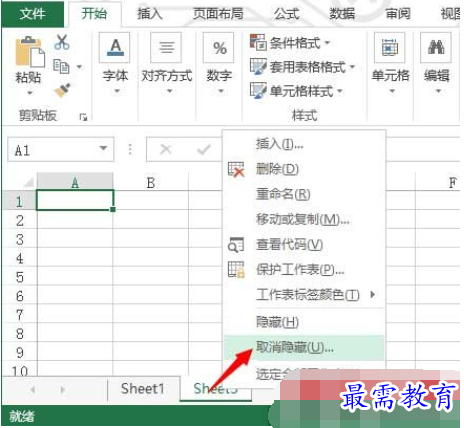
Task: Click the 单元格样式 cell styles icon
Action: tap(258, 90)
